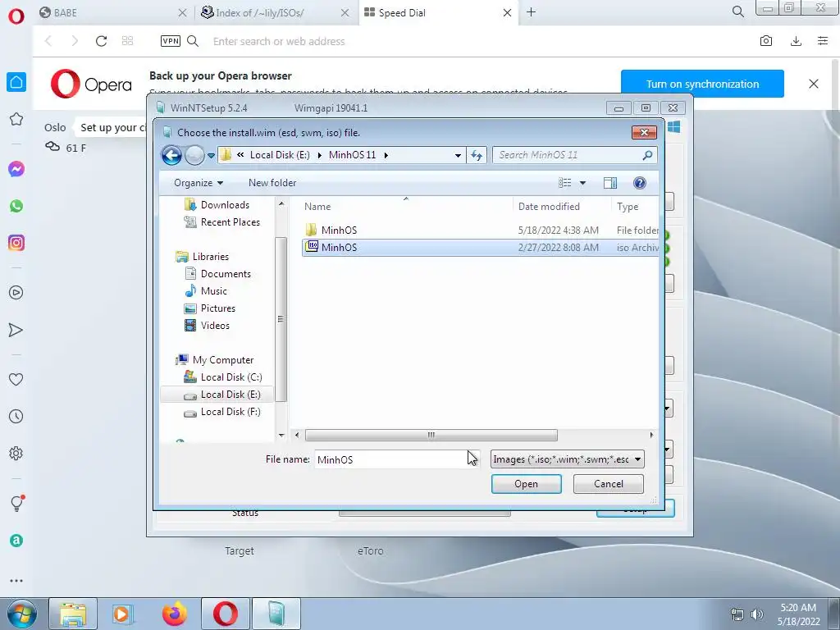Open the Bookmarks star icon in the sidebar
This screenshot has height=630, width=840.
coord(16,119)
